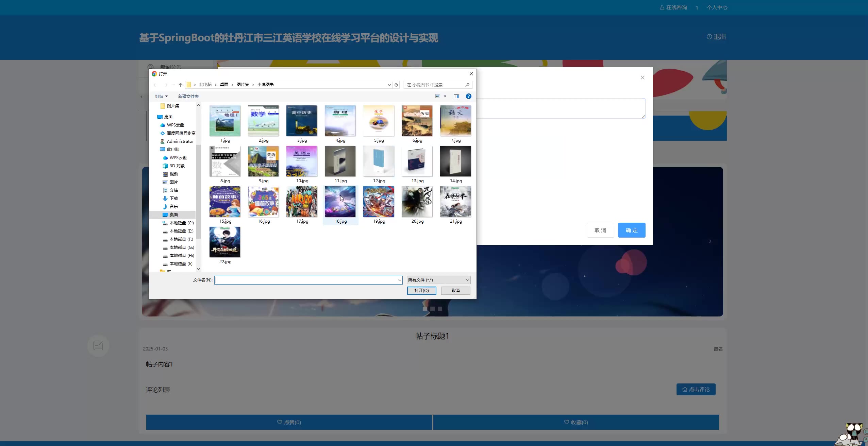Expand the address bar history dropdown

click(389, 85)
